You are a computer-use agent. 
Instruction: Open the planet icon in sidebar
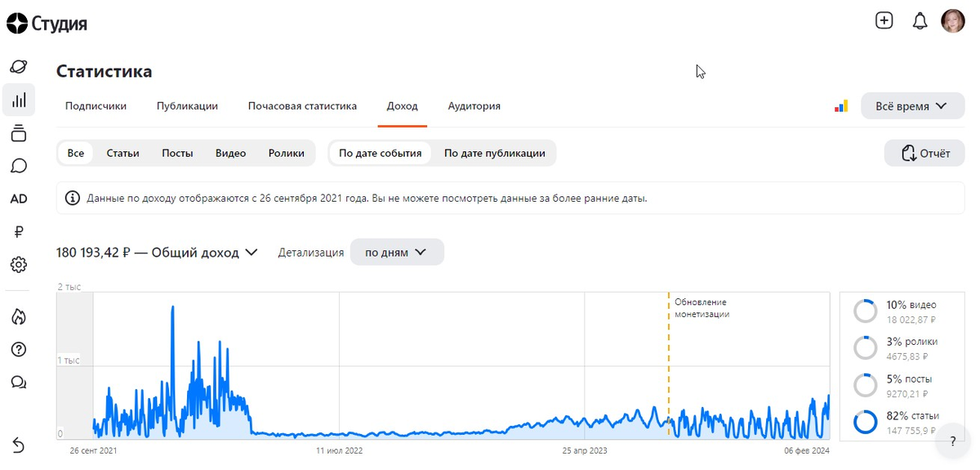(19, 68)
